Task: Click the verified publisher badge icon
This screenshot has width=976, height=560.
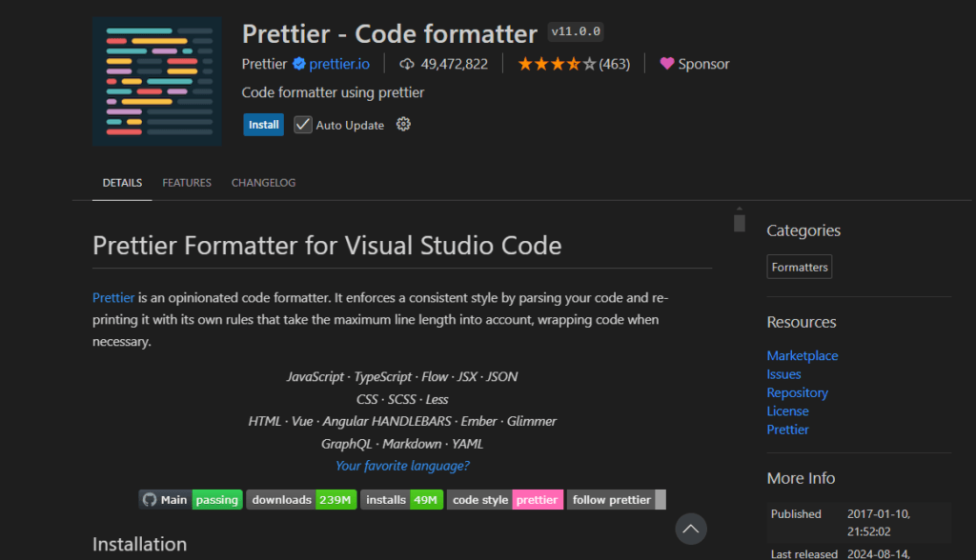Action: coord(298,64)
